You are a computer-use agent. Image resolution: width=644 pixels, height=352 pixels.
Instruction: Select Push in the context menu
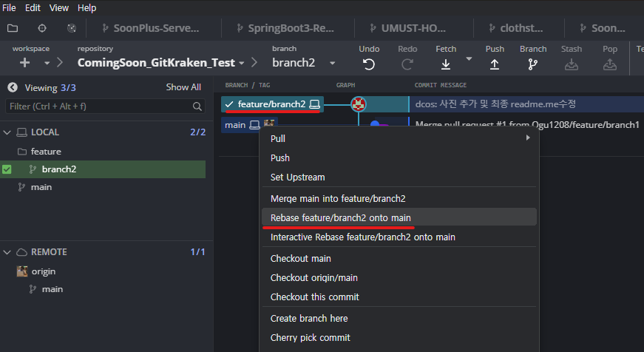point(399,158)
